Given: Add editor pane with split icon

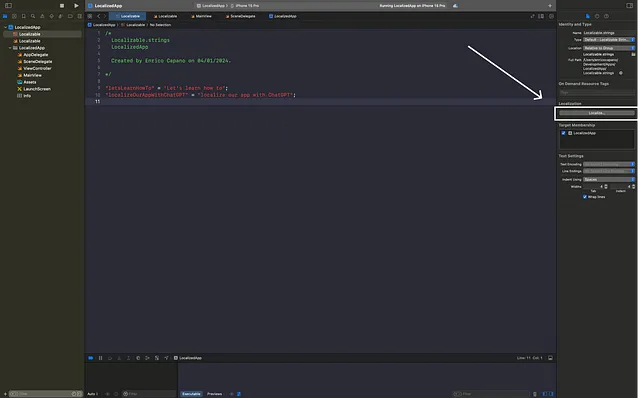Looking at the screenshot, I should pyautogui.click(x=541, y=16).
